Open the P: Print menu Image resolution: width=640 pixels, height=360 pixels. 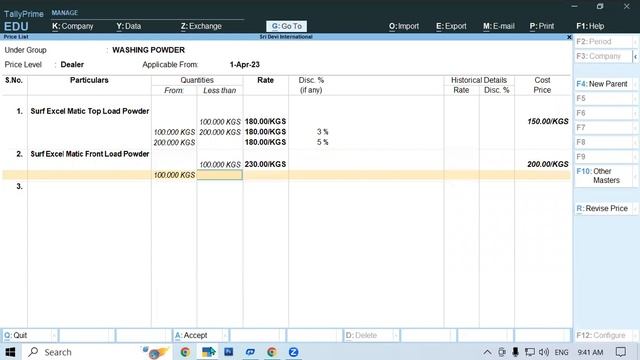coord(542,26)
